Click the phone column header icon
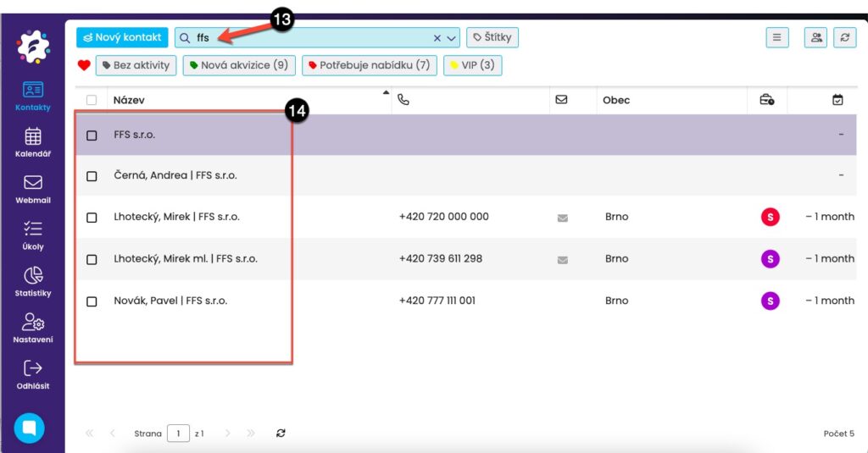Viewport: 868px width, 453px height. coord(403,100)
